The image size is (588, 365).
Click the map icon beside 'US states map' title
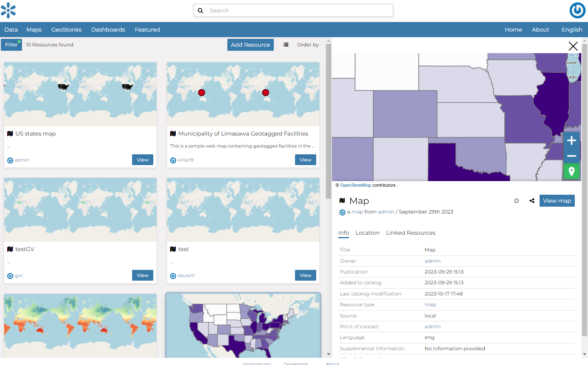[x=10, y=133]
